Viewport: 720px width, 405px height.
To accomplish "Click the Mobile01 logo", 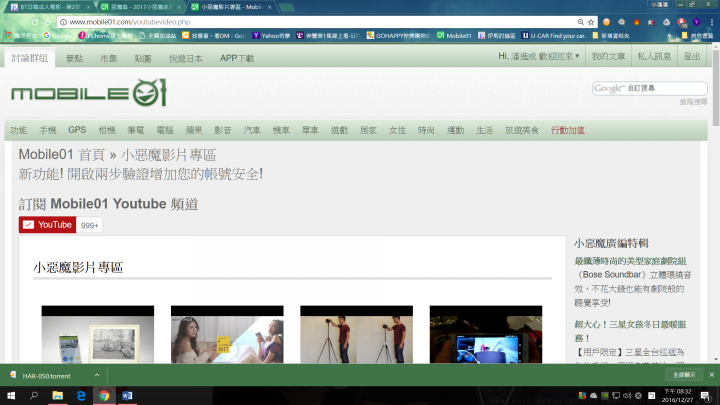I will point(89,93).
